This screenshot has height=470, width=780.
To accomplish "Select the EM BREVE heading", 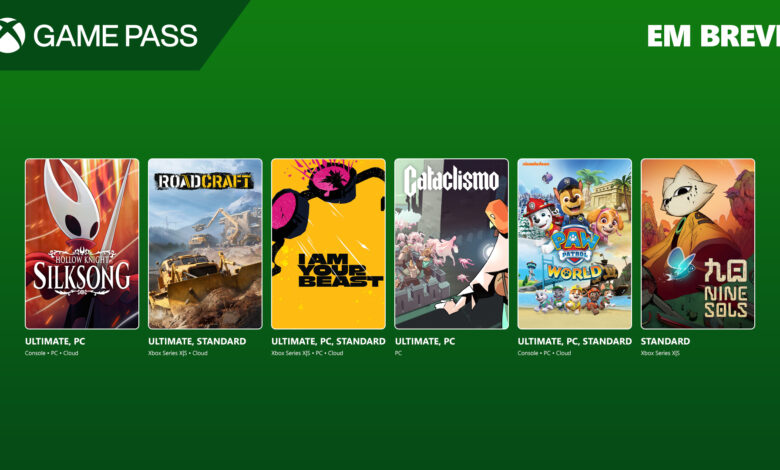I will (713, 36).
